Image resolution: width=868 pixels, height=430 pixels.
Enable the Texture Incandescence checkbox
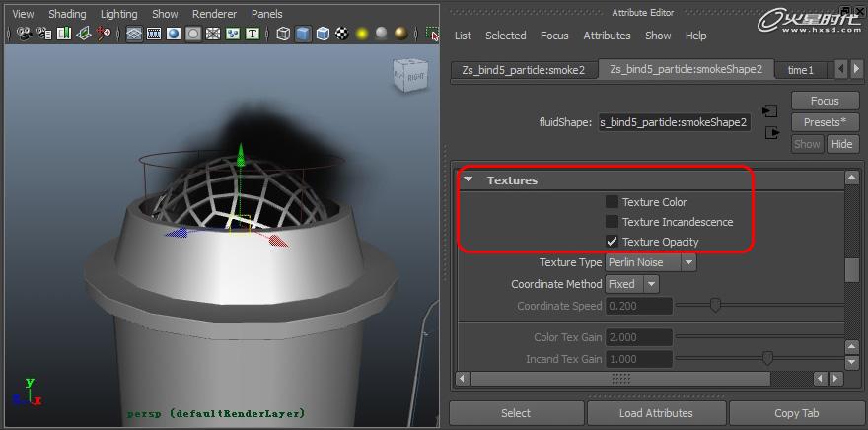(612, 222)
